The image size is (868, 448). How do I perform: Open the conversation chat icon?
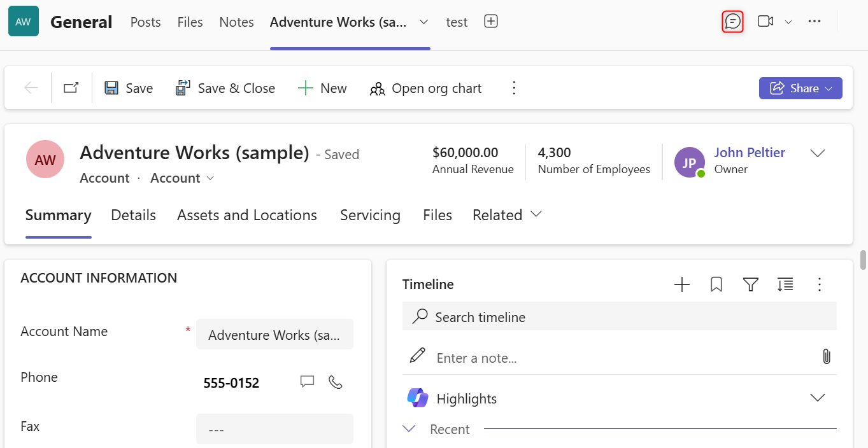point(733,22)
